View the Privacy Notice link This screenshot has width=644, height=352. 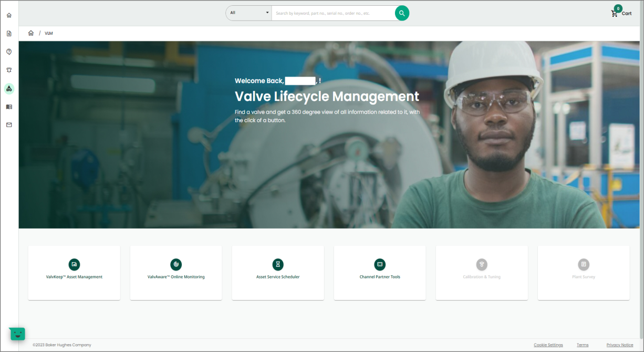point(620,345)
